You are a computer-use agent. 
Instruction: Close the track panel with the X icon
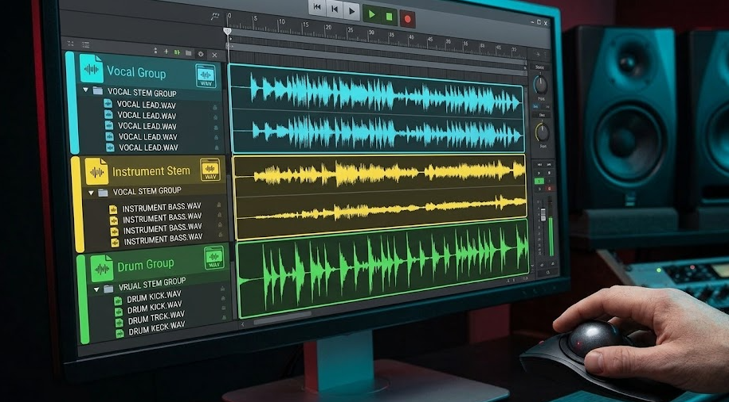click(214, 55)
